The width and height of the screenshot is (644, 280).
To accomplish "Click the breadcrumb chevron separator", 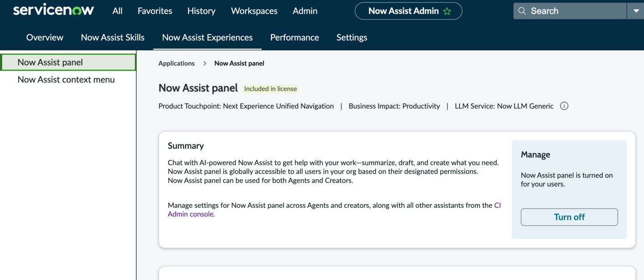I will 204,63.
